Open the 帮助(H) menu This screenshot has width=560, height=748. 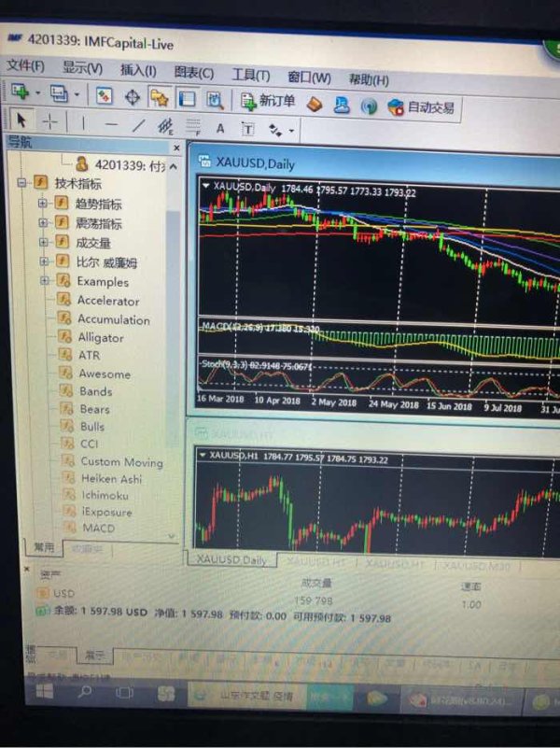[369, 78]
